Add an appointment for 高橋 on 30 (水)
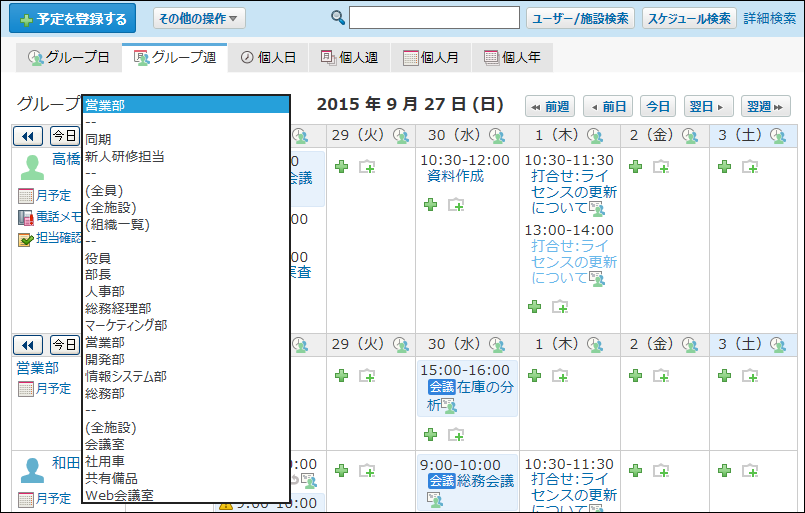Image resolution: width=805 pixels, height=513 pixels. (x=430, y=205)
